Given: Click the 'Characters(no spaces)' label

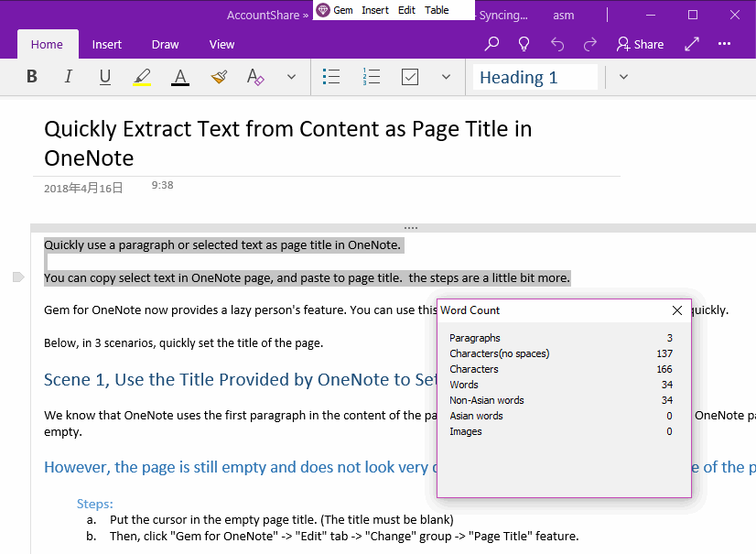Looking at the screenshot, I should tap(499, 353).
